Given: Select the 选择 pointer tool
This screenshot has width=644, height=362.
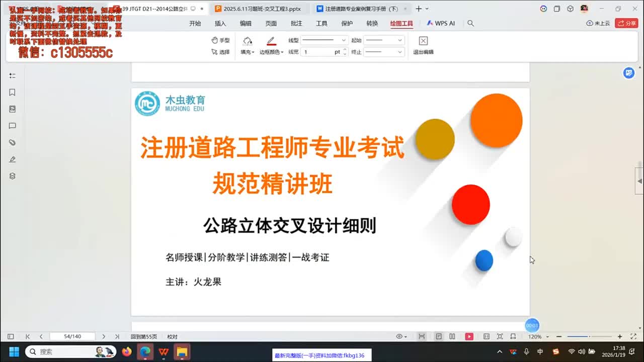Looking at the screenshot, I should [x=220, y=52].
